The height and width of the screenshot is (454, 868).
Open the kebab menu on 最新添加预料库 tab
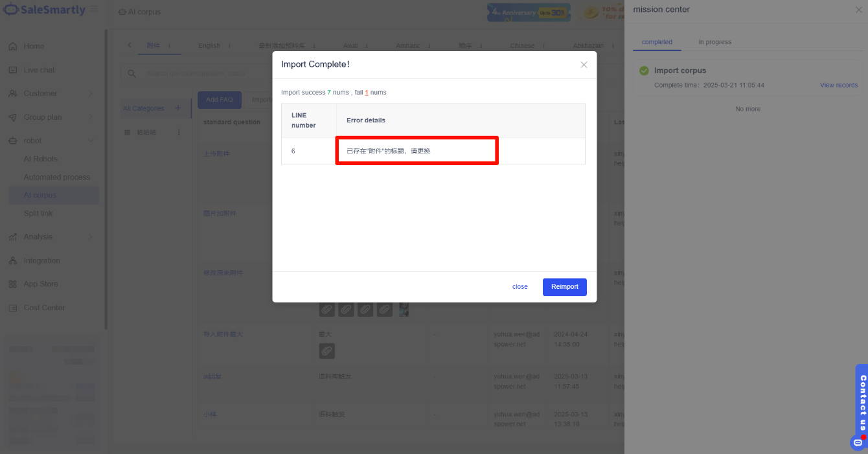313,46
